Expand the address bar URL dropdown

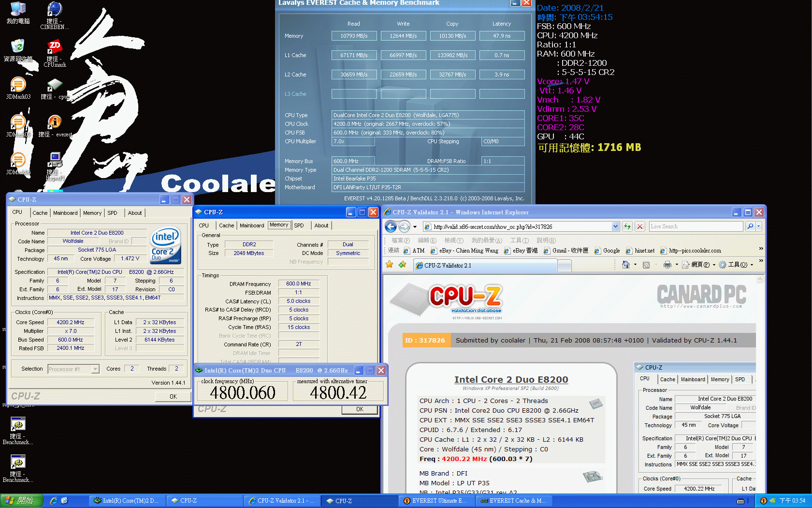[x=615, y=226]
